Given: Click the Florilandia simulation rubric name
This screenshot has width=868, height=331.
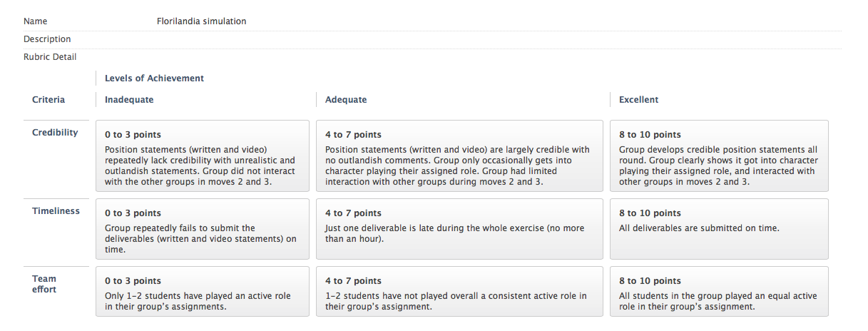Looking at the screenshot, I should point(201,21).
